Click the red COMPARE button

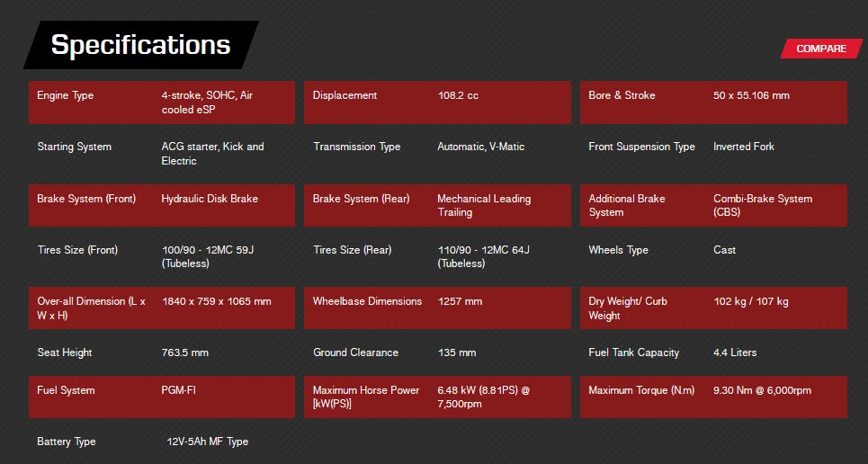(x=819, y=49)
